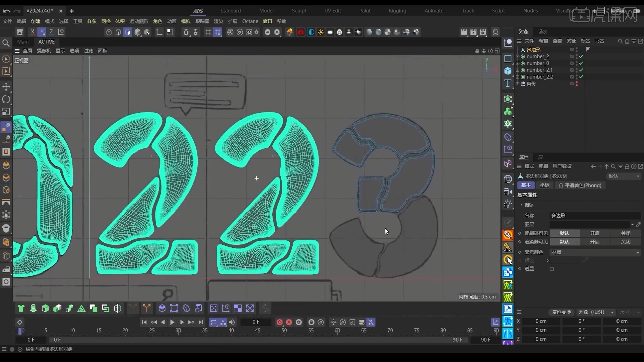644x362 pixels.
Task: Click the gear generator icon in palette
Action: tap(508, 124)
